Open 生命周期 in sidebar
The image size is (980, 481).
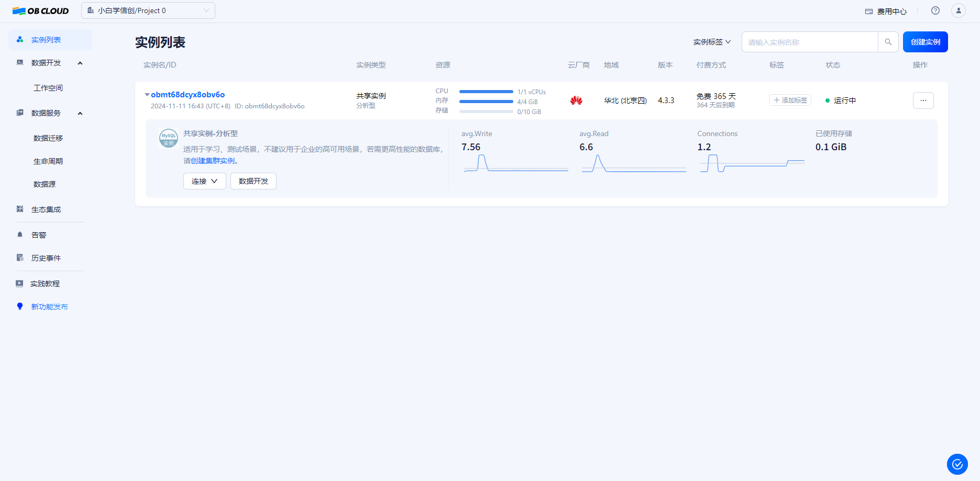pos(48,161)
